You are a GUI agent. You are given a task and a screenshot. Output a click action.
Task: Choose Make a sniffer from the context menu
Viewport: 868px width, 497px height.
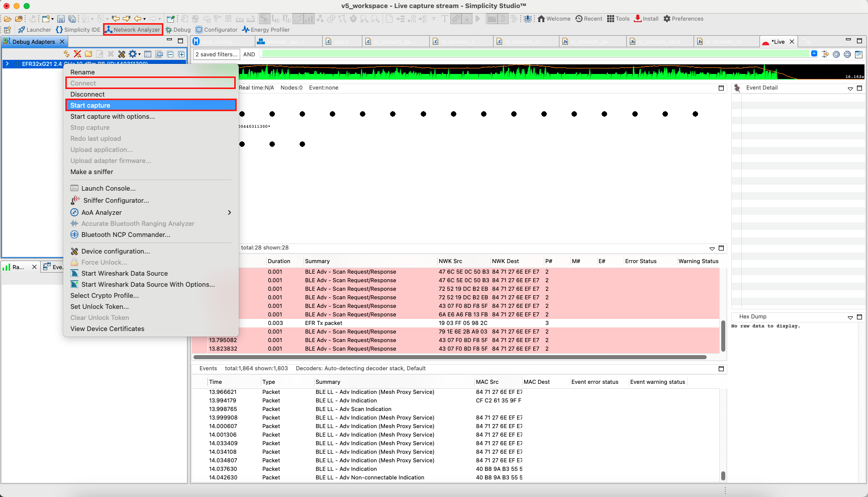pos(91,172)
